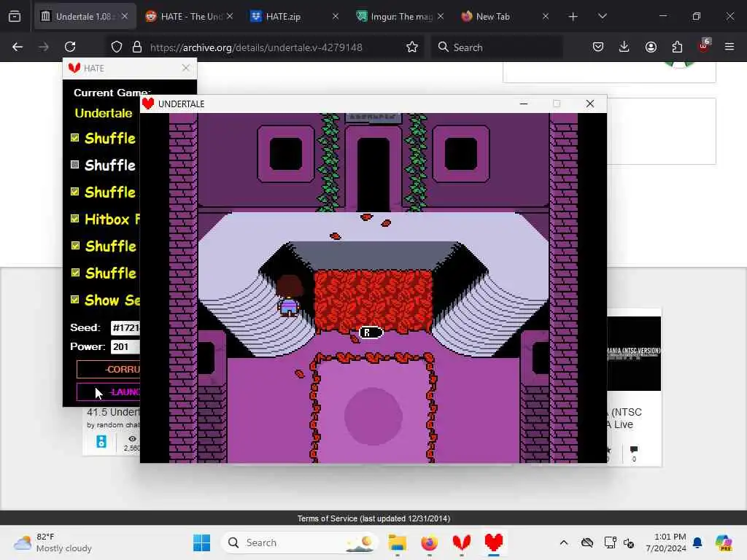Show hidden icons with tray chevron

564,542
